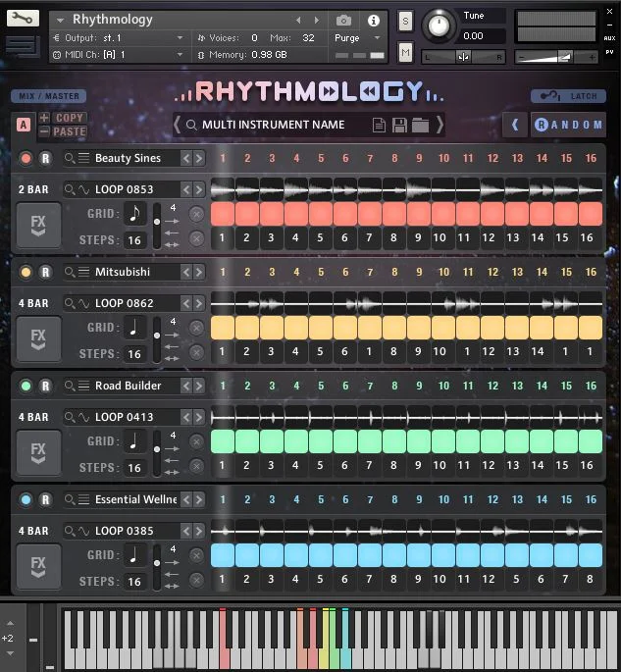
Task: Click search icon next to LOOP 0413
Action: coord(70,417)
